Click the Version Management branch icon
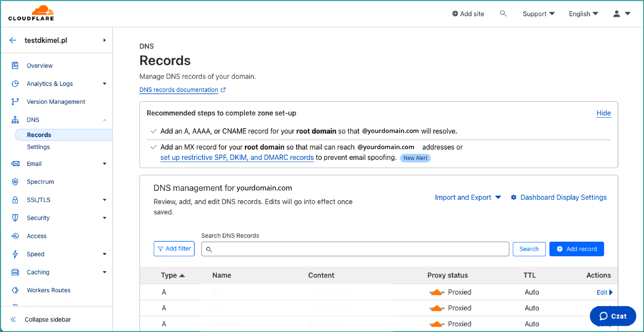 point(15,102)
